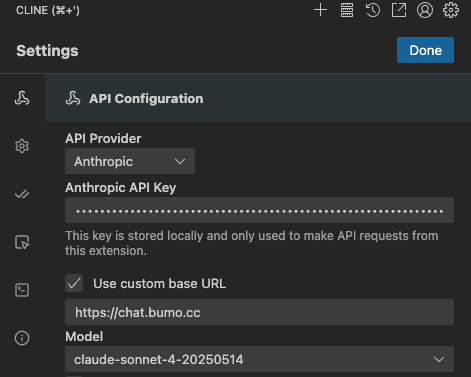Pop out Cline into editor tab

399,10
